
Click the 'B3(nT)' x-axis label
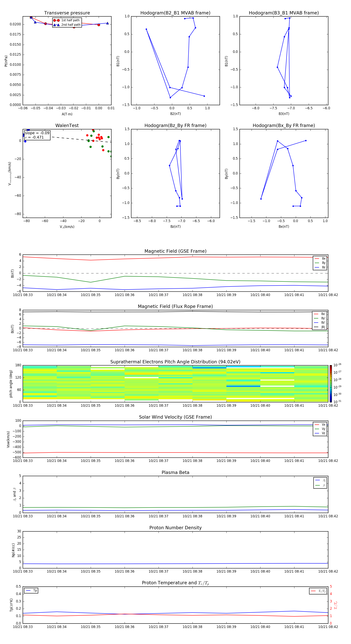click(284, 114)
